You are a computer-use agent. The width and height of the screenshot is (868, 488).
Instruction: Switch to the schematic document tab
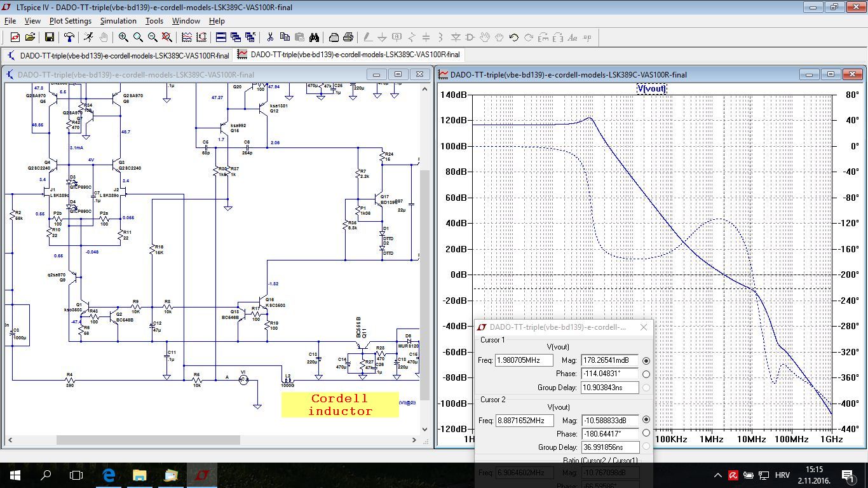pyautogui.click(x=118, y=55)
